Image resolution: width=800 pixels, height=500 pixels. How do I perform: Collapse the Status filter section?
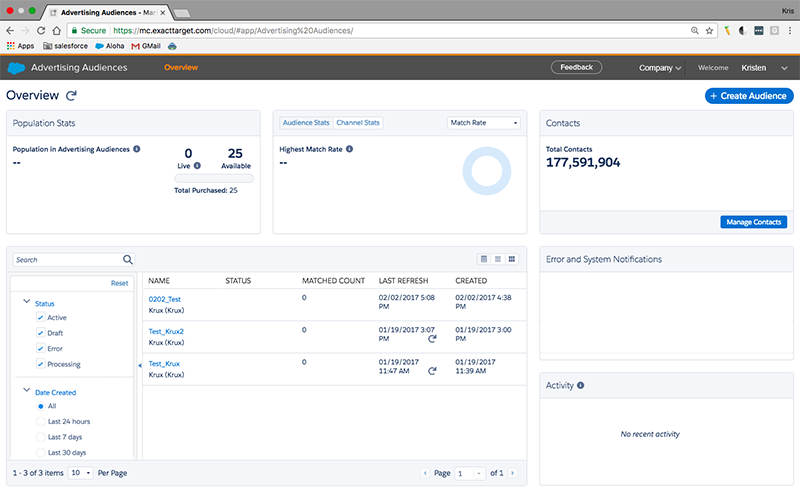tap(27, 302)
